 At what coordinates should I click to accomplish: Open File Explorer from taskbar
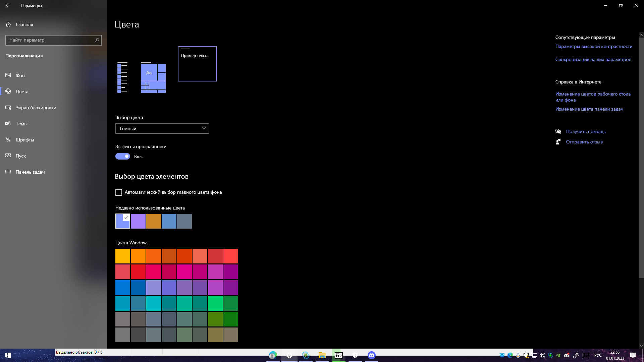pyautogui.click(x=322, y=355)
